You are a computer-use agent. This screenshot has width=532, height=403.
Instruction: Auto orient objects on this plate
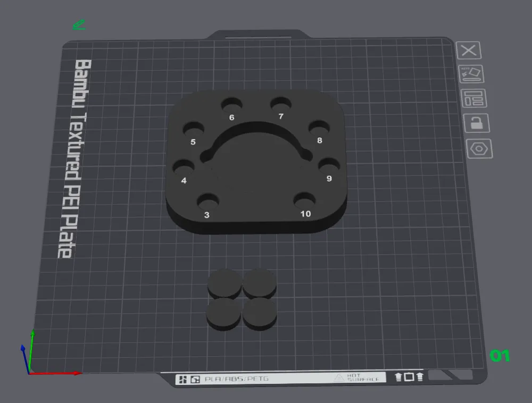tap(471, 74)
